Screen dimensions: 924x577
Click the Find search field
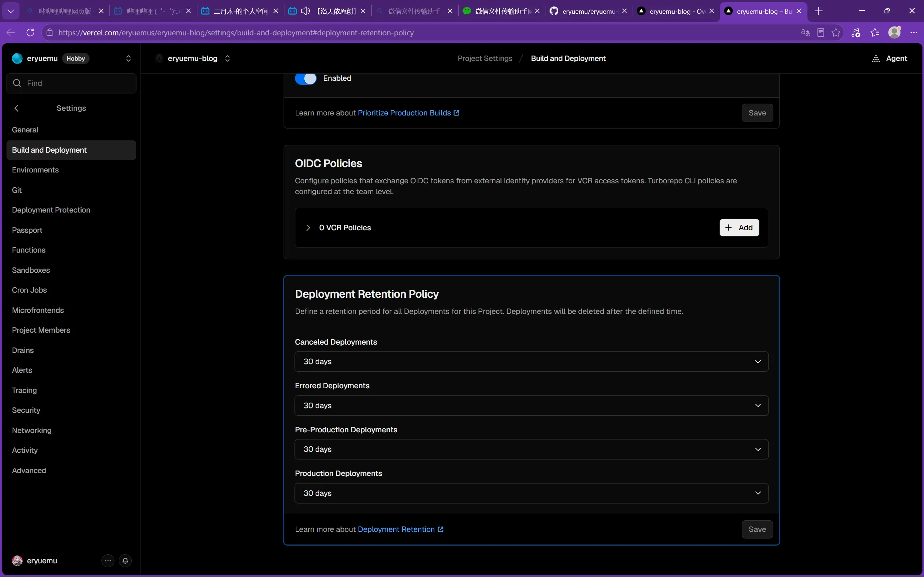pyautogui.click(x=71, y=83)
